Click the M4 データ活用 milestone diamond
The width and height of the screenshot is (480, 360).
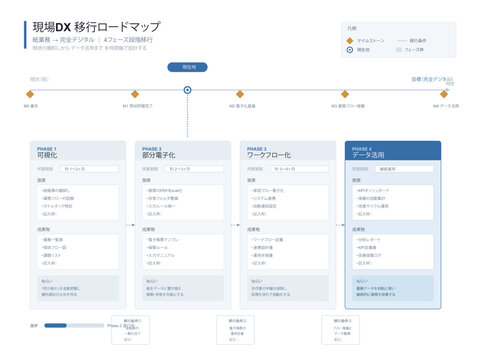click(x=444, y=94)
